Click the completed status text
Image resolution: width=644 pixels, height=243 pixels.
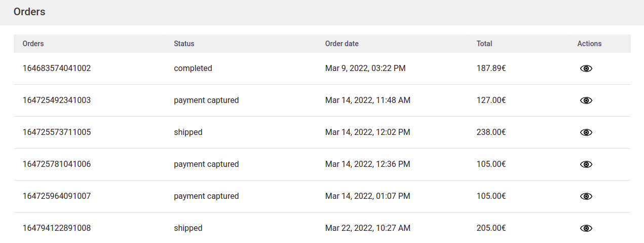pos(193,68)
